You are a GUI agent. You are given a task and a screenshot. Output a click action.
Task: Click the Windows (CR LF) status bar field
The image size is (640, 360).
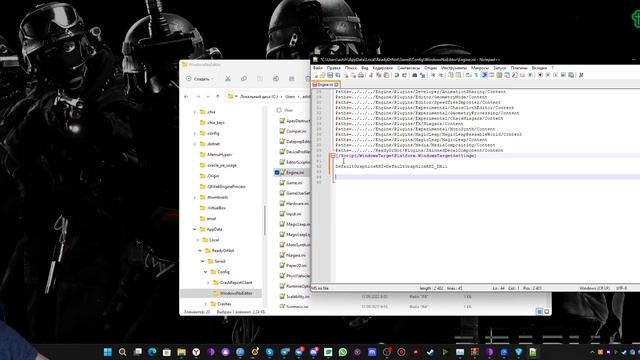pos(594,288)
